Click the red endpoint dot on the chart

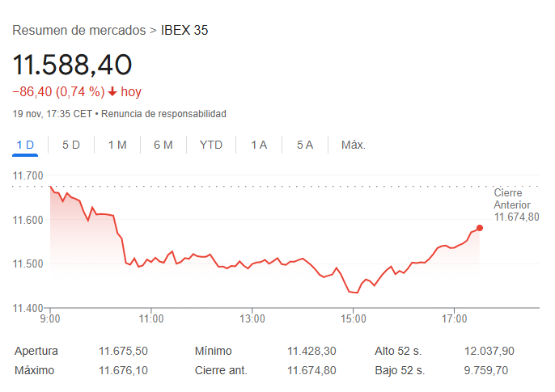click(x=480, y=228)
